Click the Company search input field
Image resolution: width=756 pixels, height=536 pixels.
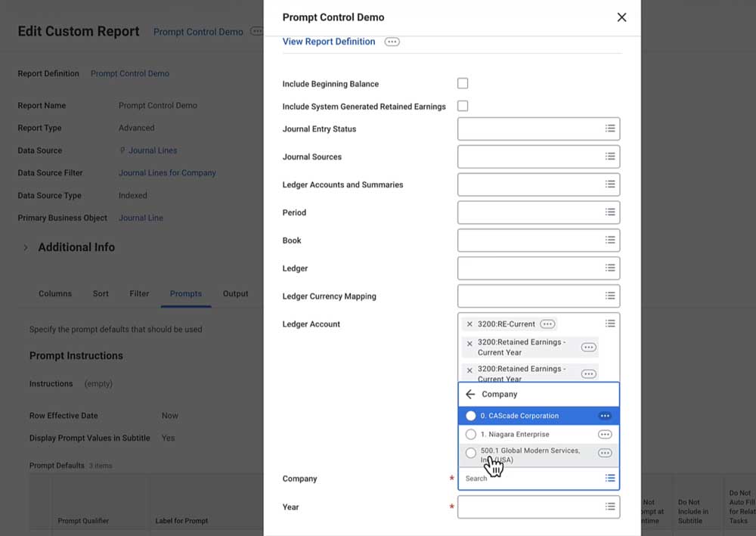(x=529, y=479)
